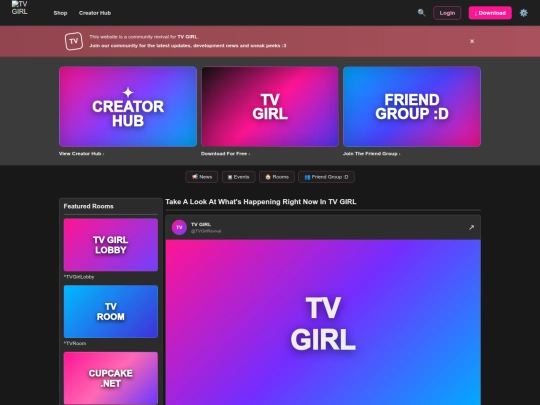Follow the Join The Friend Group link
This screenshot has width=540, height=405.
point(371,154)
